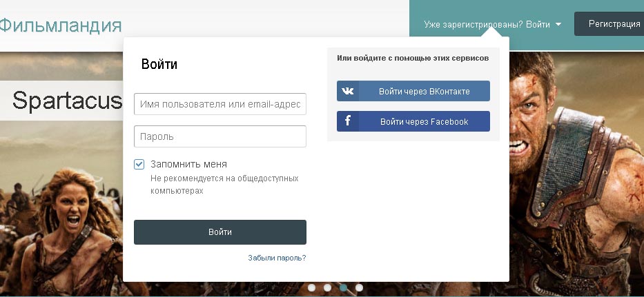Select the second carousel slide dot

point(328,287)
